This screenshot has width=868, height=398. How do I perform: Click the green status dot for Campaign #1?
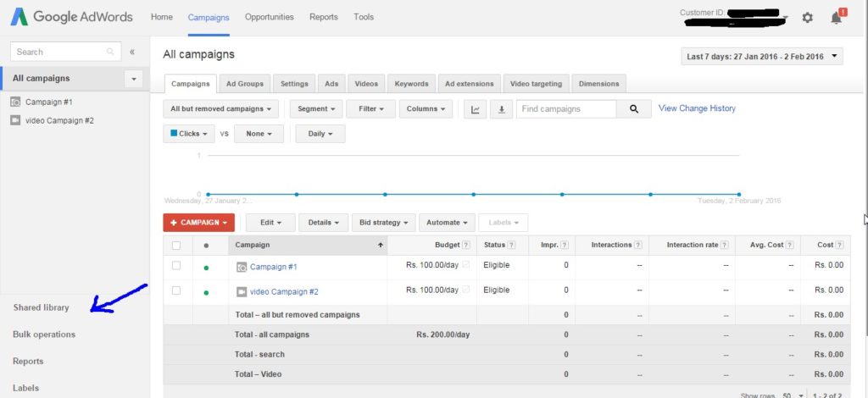tap(207, 268)
